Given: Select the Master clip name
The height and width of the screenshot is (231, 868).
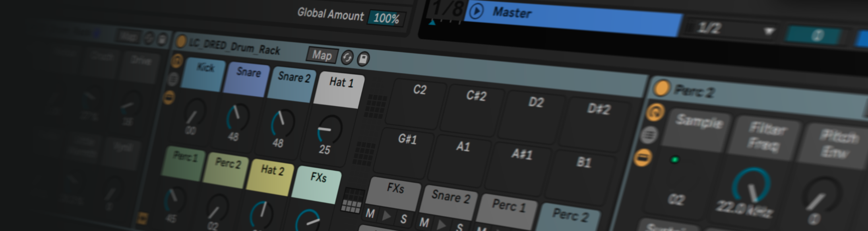Looking at the screenshot, I should (512, 13).
